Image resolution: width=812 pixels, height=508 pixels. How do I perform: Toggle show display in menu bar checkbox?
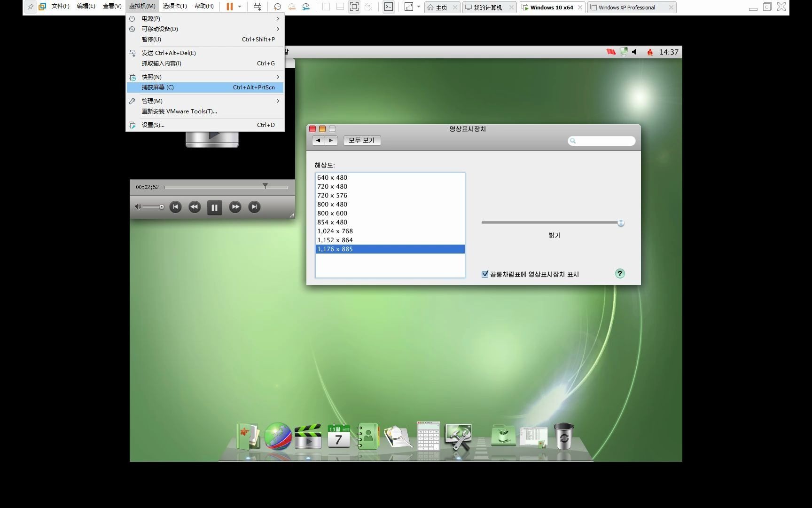(x=485, y=274)
